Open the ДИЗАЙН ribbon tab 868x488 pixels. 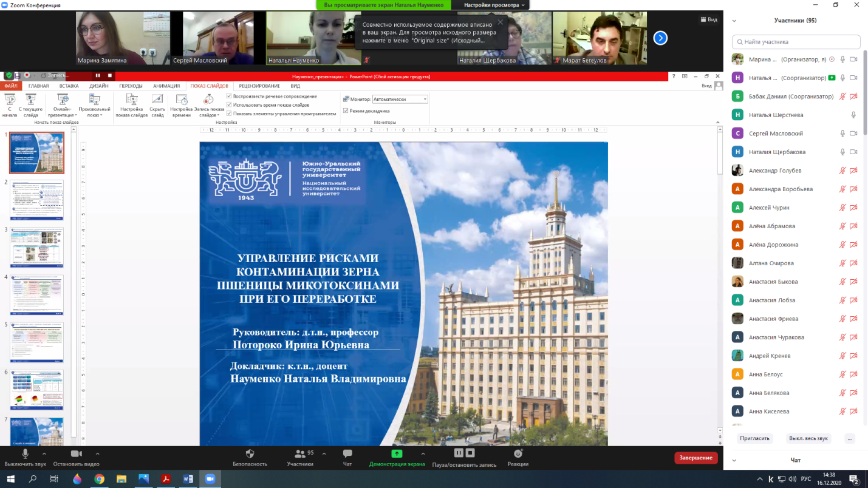pyautogui.click(x=98, y=86)
